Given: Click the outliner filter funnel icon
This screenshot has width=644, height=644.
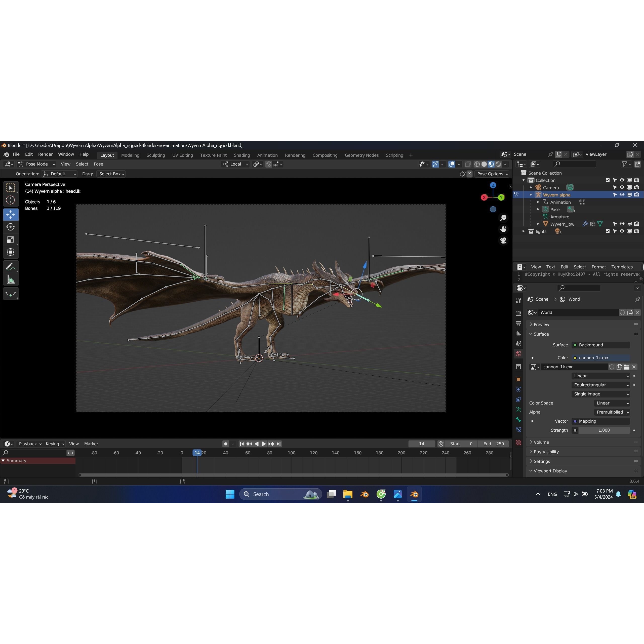Looking at the screenshot, I should pos(624,164).
